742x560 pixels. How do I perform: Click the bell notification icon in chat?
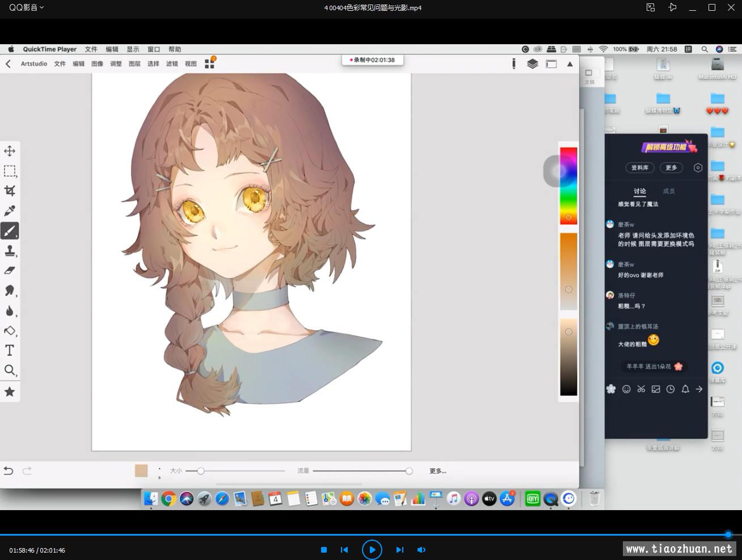[685, 389]
